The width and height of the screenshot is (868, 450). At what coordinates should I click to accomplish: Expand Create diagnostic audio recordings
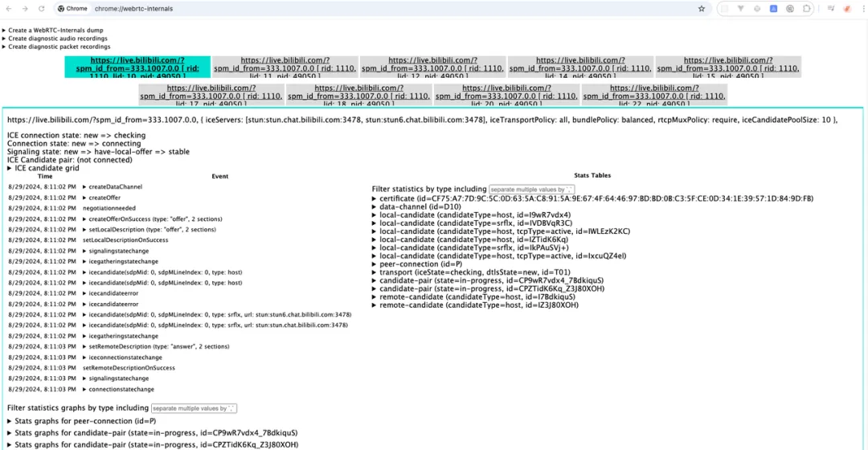55,39
